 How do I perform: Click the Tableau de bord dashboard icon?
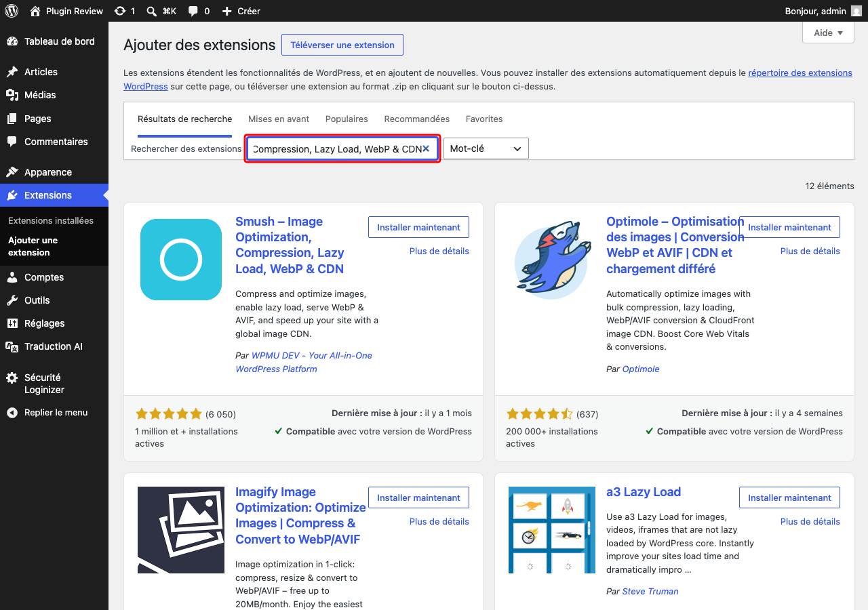[x=12, y=41]
